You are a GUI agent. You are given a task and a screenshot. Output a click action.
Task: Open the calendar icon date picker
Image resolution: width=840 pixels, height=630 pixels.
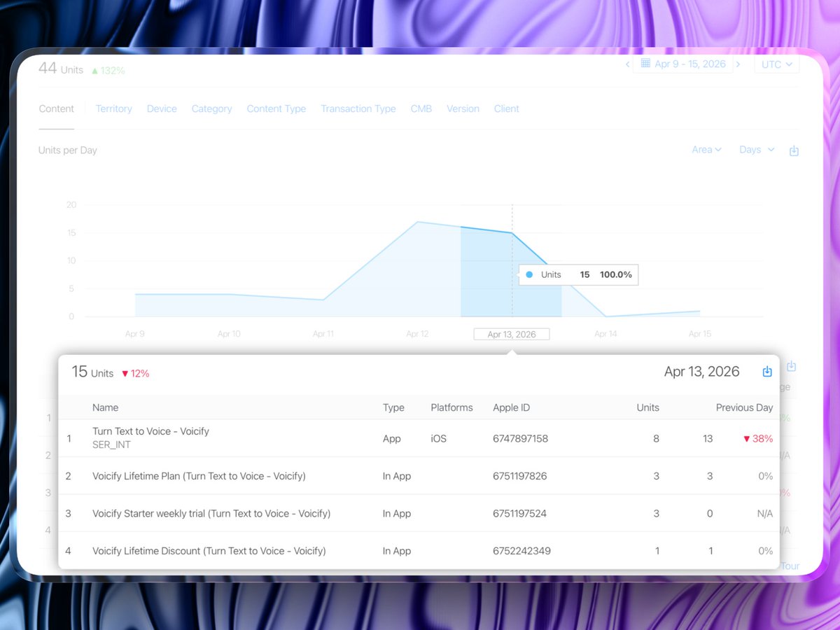[x=645, y=64]
